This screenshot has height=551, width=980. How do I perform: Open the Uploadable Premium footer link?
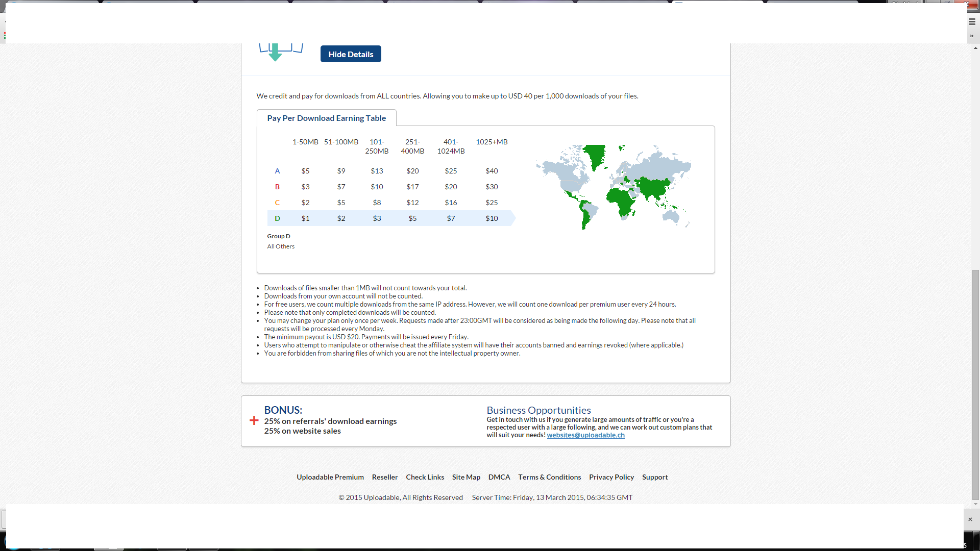(330, 477)
